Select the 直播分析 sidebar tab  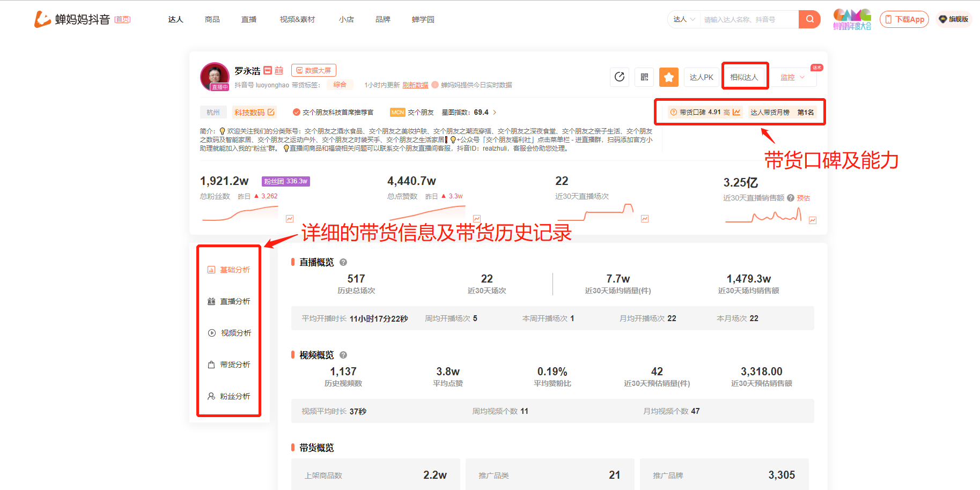pyautogui.click(x=229, y=301)
